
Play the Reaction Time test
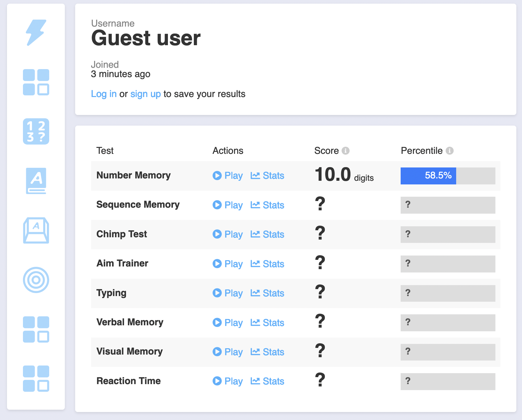[228, 381]
